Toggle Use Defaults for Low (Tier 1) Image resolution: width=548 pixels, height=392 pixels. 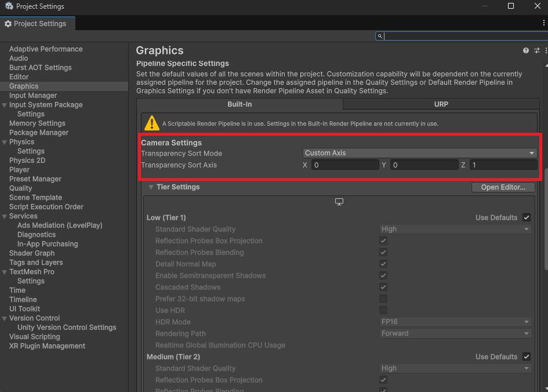tap(526, 217)
